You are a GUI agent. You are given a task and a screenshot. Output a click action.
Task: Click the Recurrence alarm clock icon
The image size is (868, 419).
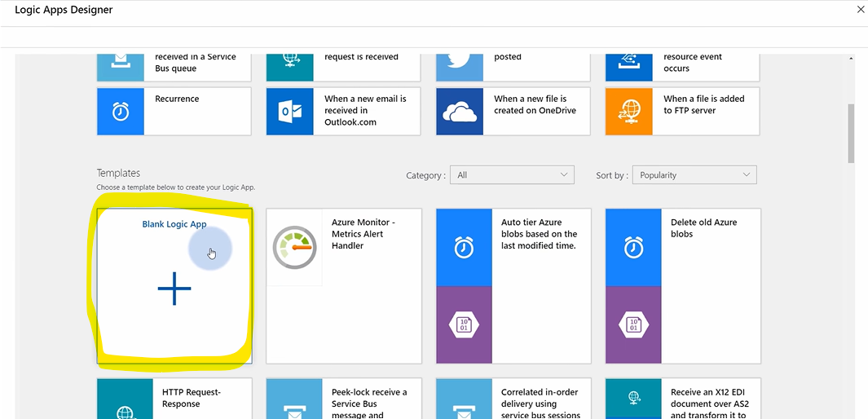121,111
